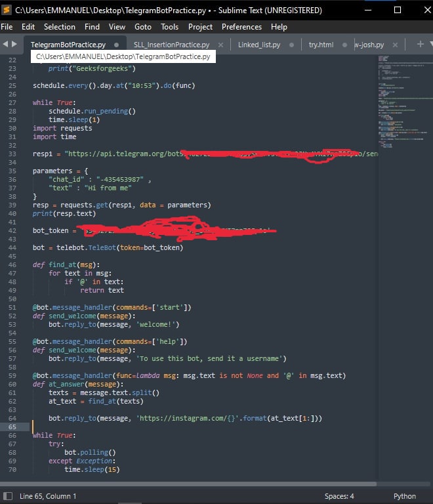Open the Edit menu
This screenshot has width=433, height=504.
28,27
